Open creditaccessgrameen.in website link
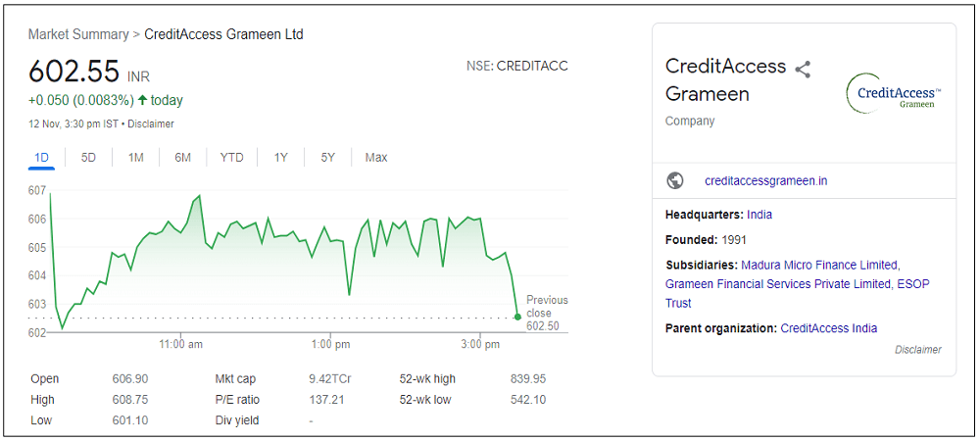This screenshot has height=441, width=980. pyautogui.click(x=766, y=181)
